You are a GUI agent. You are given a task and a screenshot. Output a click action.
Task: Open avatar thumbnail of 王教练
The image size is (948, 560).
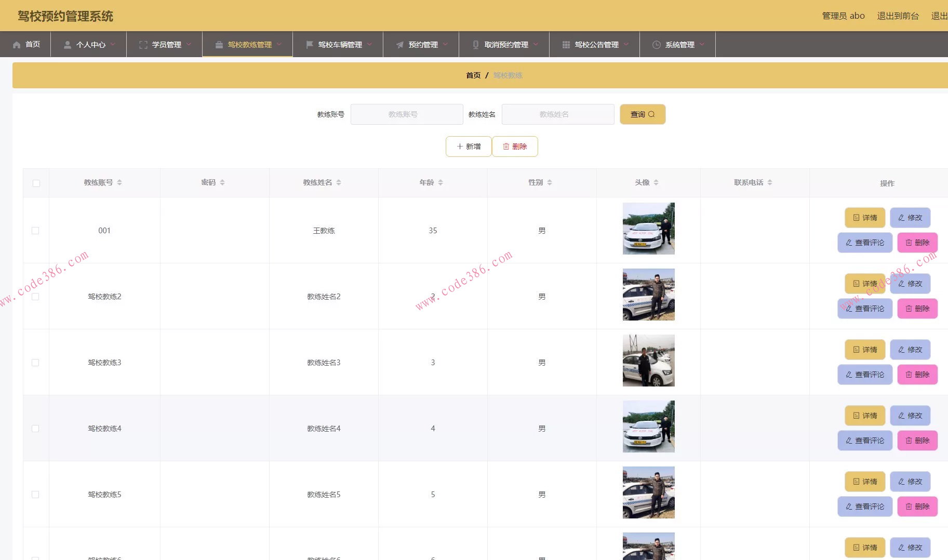(648, 229)
